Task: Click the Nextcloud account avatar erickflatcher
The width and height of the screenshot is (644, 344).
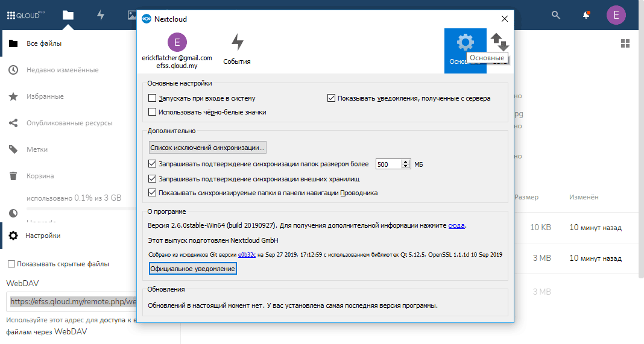Action: [177, 42]
